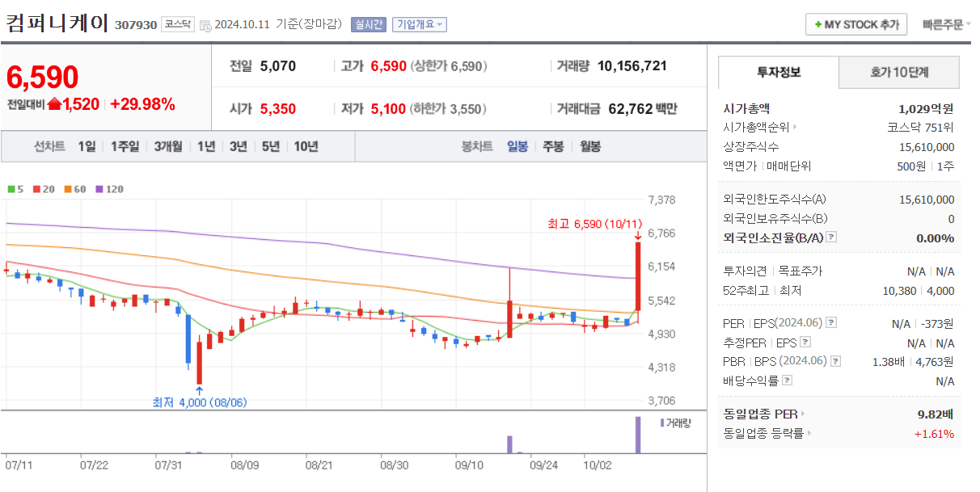
Task: Click the 거래량 value 10,156,721
Action: coord(632,66)
